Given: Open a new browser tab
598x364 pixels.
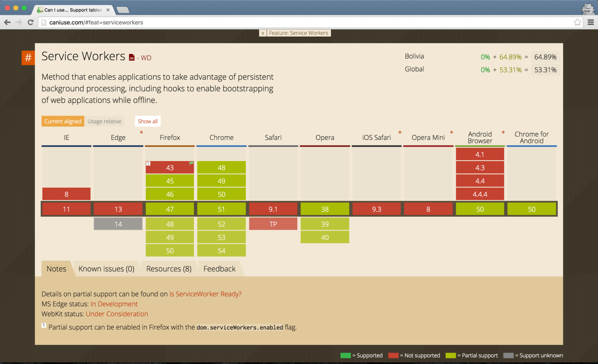Looking at the screenshot, I should pyautogui.click(x=123, y=10).
